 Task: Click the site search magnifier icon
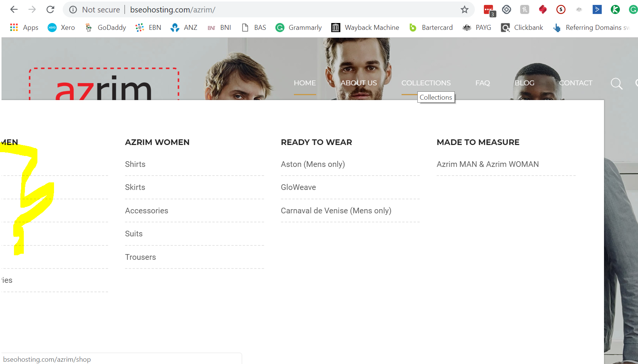point(616,83)
